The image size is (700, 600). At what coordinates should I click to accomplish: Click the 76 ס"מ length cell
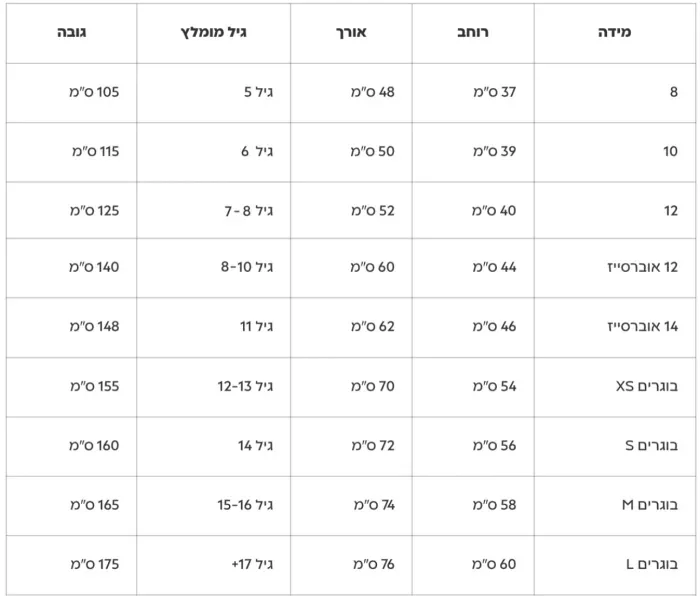coord(351,565)
